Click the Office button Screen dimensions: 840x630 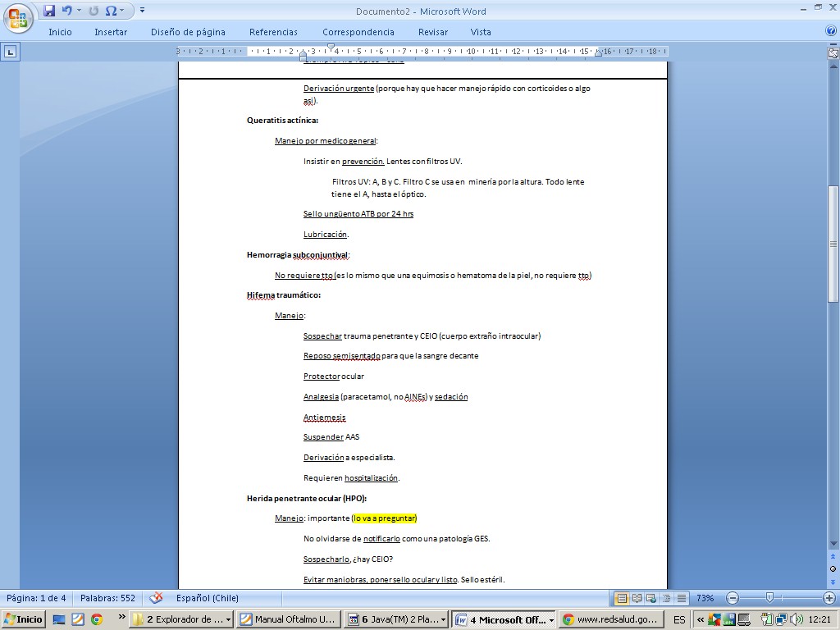[17, 17]
